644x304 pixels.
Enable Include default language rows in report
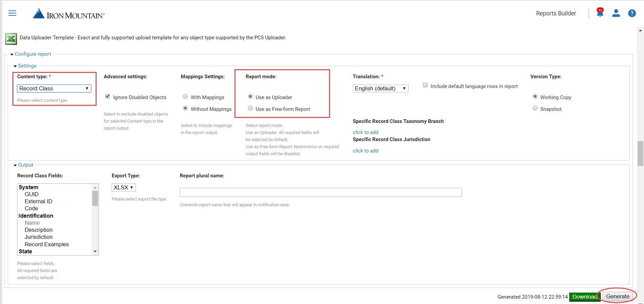425,85
